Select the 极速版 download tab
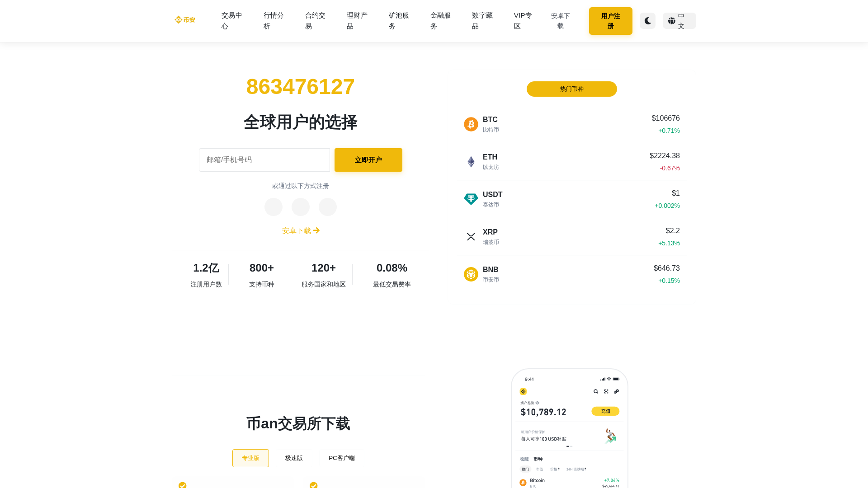The height and width of the screenshot is (488, 868). (294, 458)
